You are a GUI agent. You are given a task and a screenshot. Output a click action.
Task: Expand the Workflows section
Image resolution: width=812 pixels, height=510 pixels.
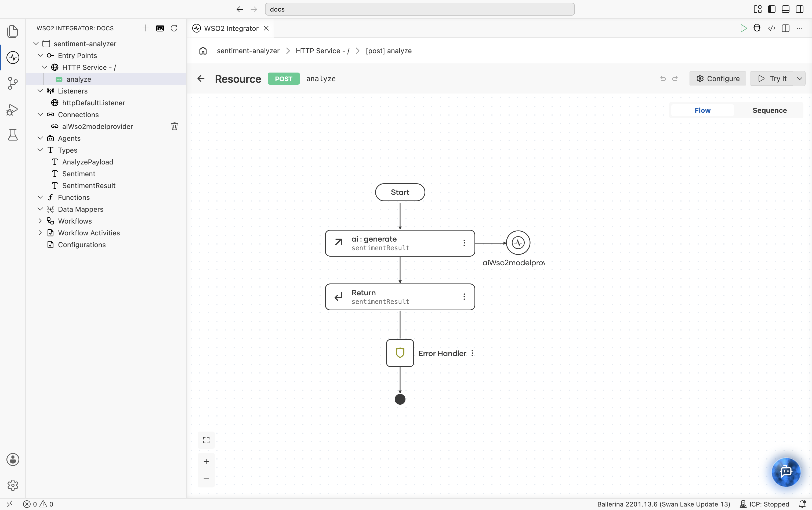pos(40,221)
